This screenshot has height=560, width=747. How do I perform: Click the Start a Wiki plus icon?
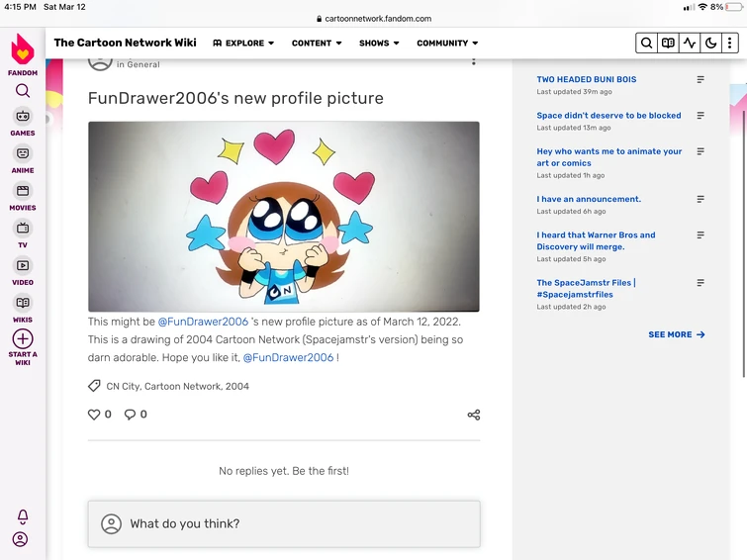pos(23,338)
